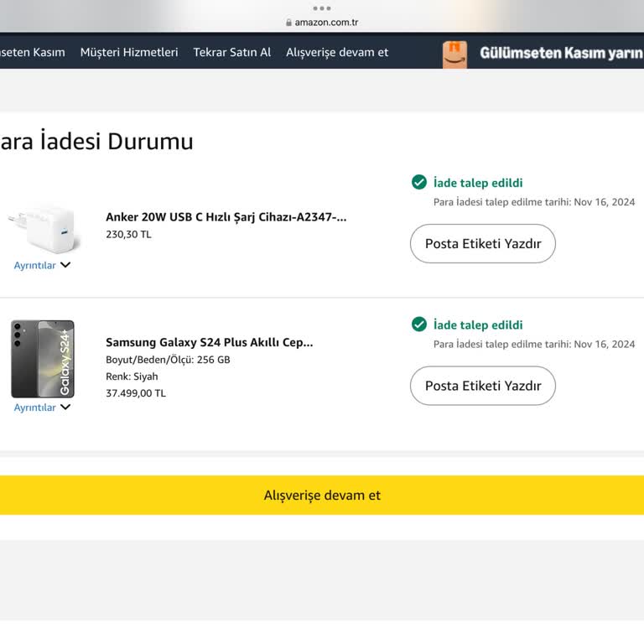This screenshot has height=644, width=644.
Task: Select the Anker refund request date text
Action: [x=534, y=202]
